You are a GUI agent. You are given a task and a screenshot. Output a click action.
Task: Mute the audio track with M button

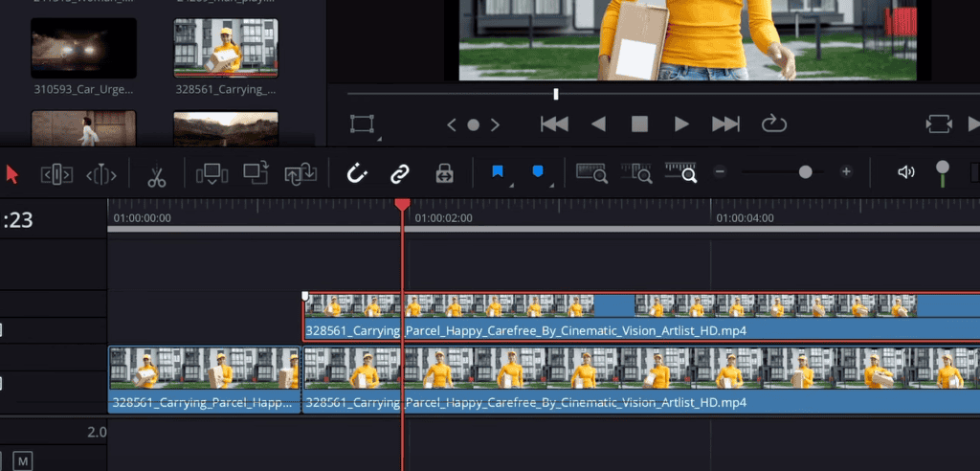click(23, 461)
